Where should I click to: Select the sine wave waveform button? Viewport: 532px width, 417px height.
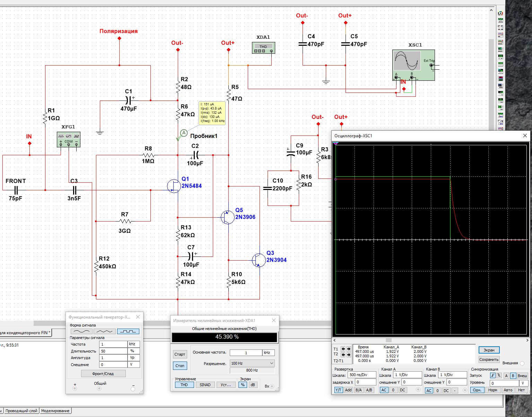(x=81, y=331)
